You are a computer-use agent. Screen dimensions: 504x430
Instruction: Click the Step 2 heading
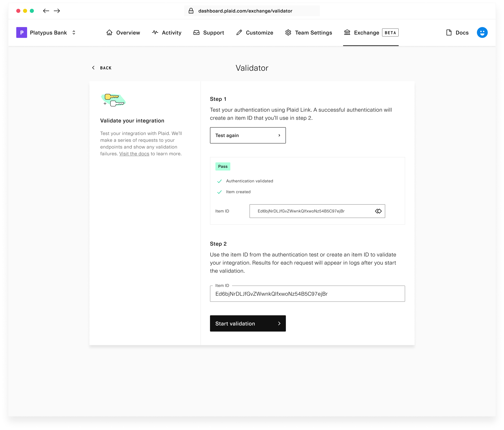click(218, 244)
